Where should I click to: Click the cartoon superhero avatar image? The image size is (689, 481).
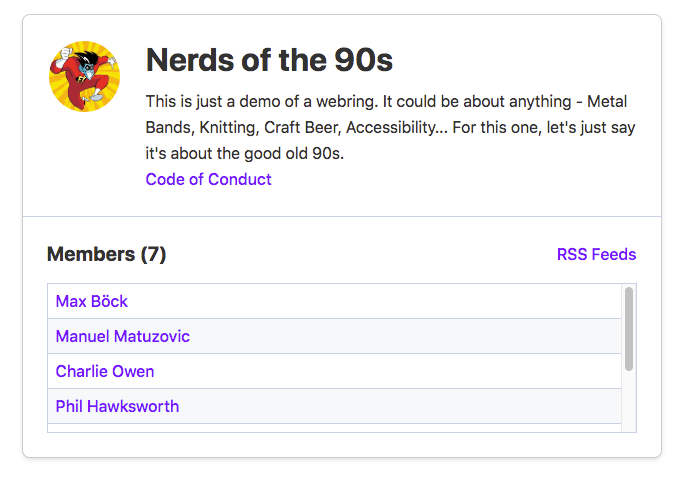(84, 76)
